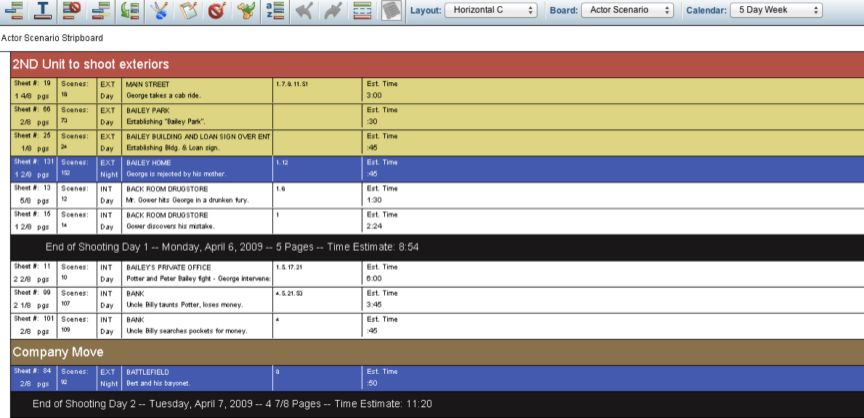Click the Sheet # 131 cell
Viewport: 864px width, 418px height.
click(x=33, y=169)
